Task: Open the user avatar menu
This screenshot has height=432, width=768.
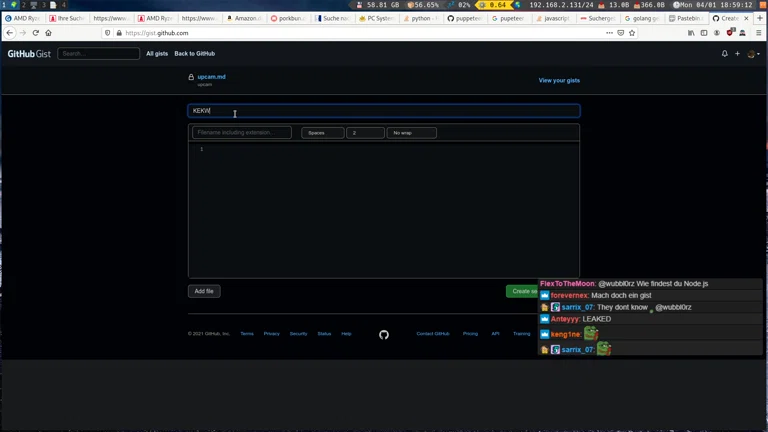Action: [x=752, y=54]
